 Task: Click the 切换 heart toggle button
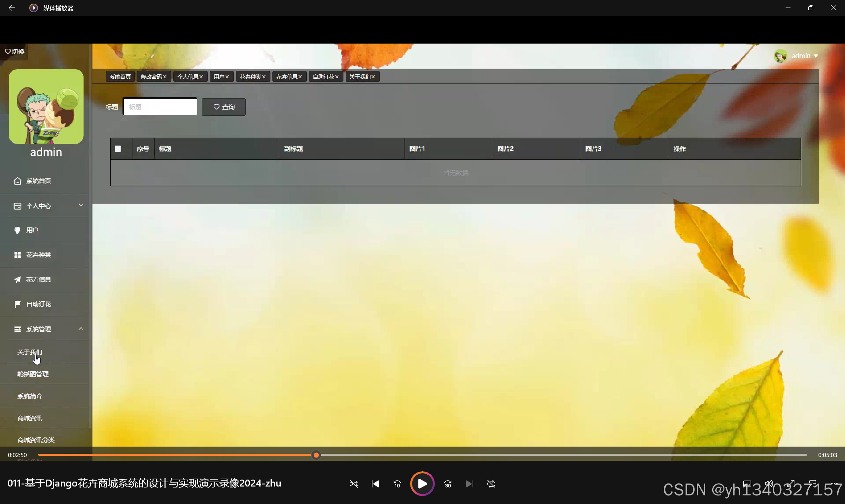14,51
